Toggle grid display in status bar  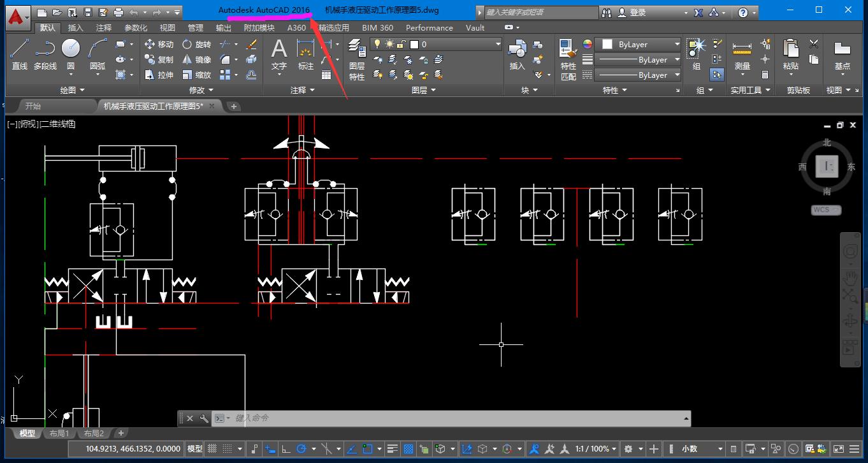tap(212, 449)
